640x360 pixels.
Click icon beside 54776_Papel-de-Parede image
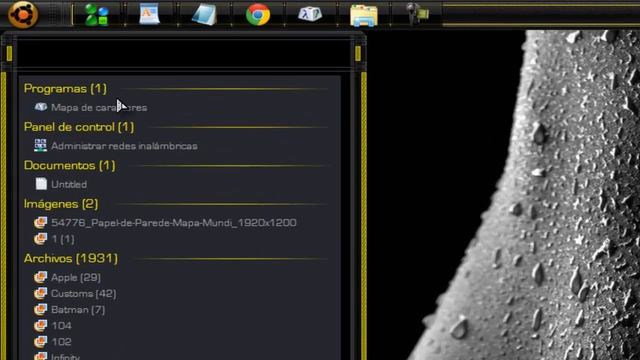coord(40,222)
